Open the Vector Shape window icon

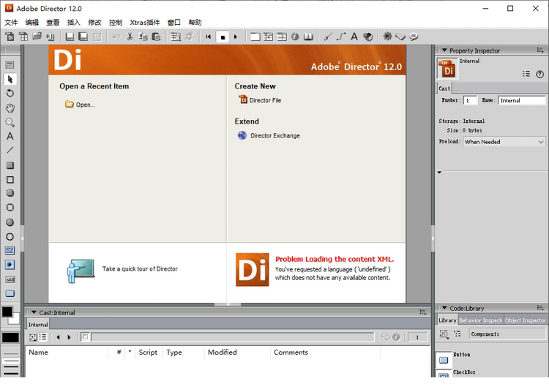[341, 37]
